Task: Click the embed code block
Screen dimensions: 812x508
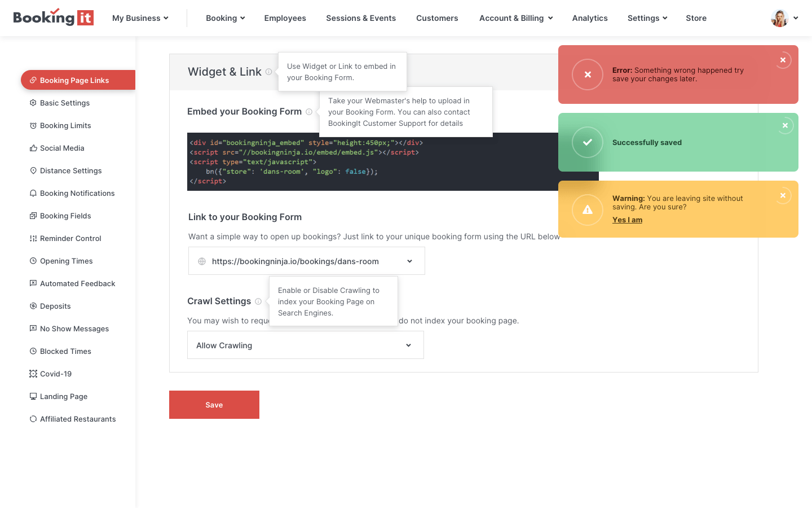Action: (393, 162)
